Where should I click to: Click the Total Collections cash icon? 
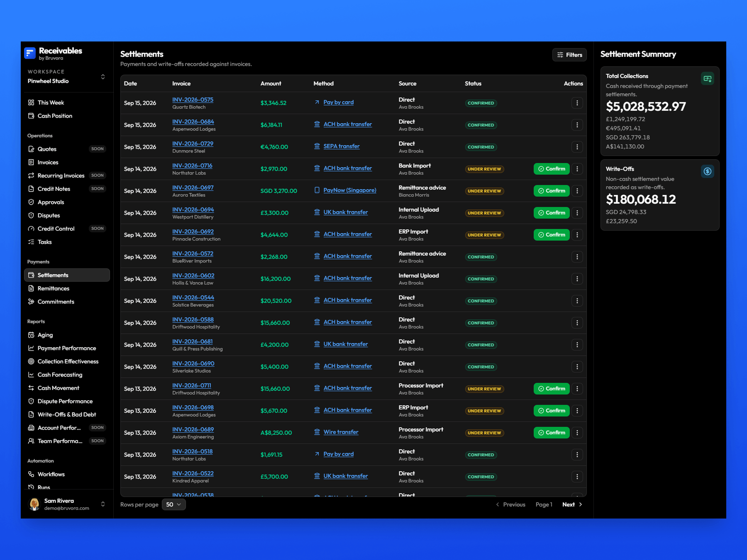(x=708, y=78)
